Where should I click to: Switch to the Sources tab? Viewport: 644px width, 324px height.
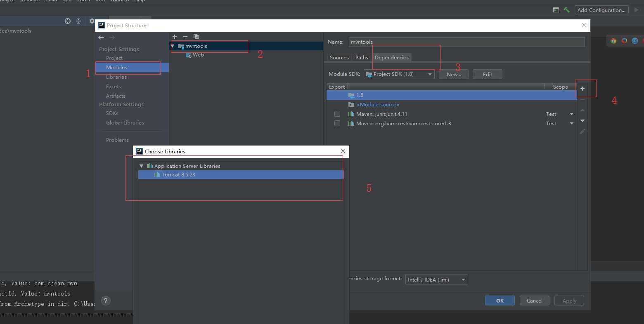coord(339,58)
